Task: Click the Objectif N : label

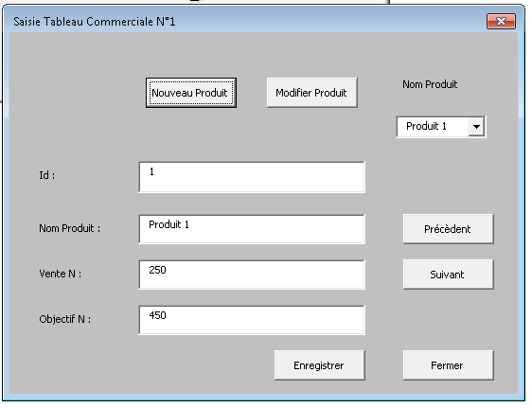Action: pos(64,319)
